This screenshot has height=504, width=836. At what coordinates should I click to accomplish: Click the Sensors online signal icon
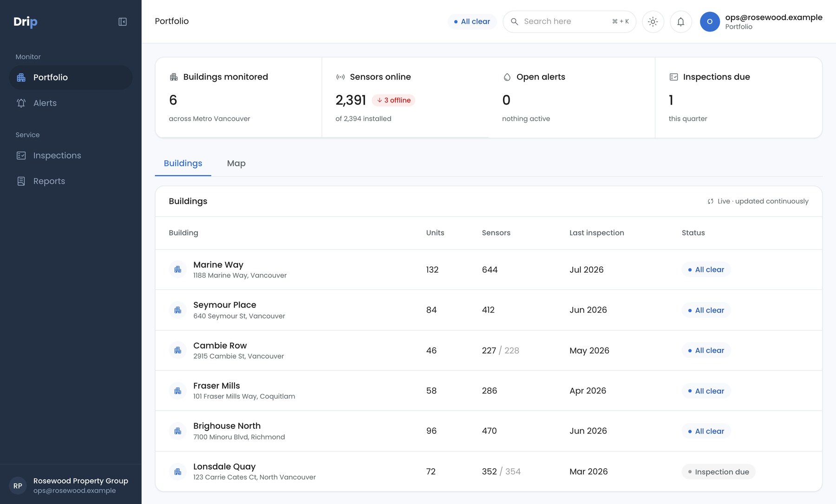[340, 77]
